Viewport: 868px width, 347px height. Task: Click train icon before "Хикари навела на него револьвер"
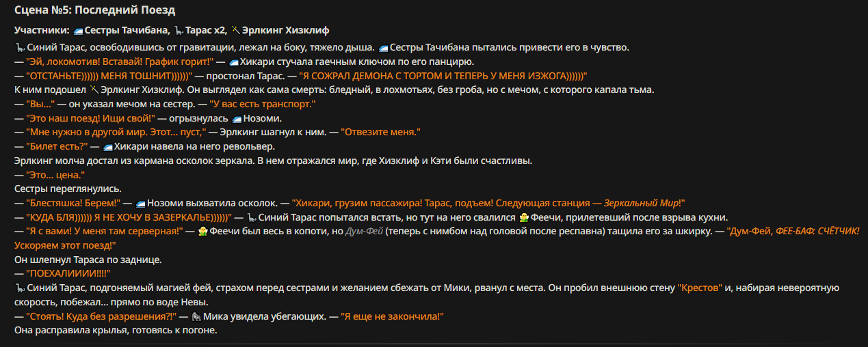pyautogui.click(x=107, y=146)
